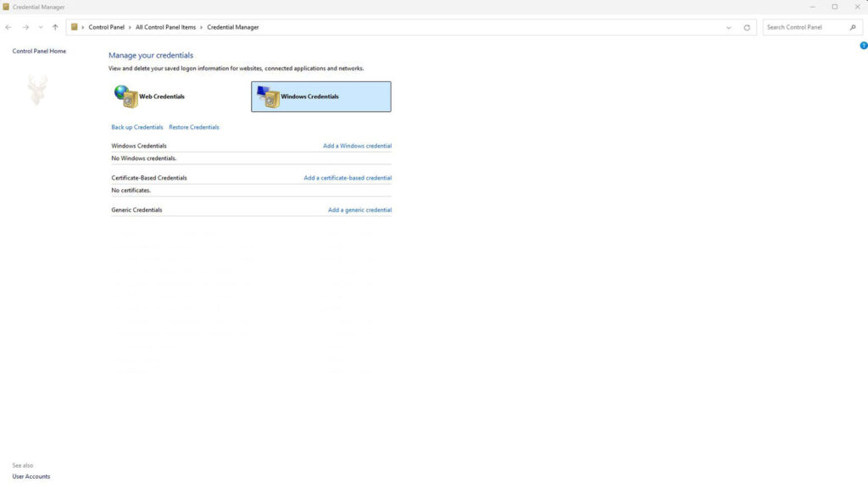Expand chevron after Control Panel breadcrumb

(x=130, y=27)
